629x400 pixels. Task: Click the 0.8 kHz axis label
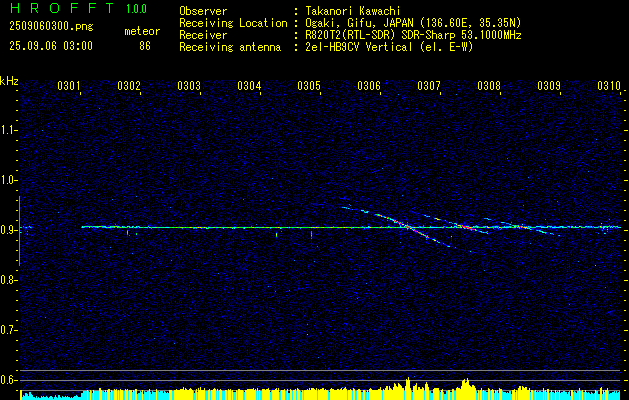[8, 280]
